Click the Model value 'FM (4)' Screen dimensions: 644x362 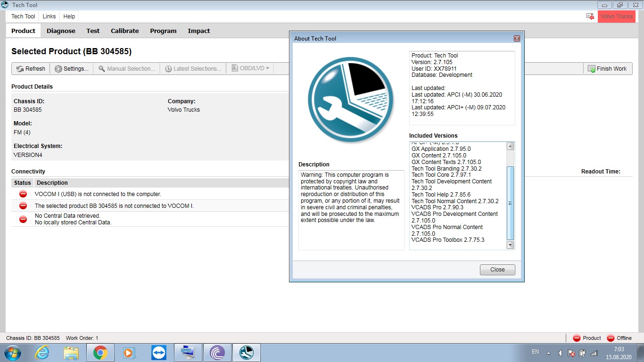(22, 132)
